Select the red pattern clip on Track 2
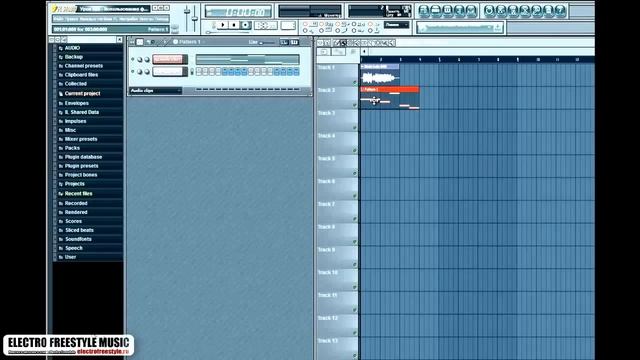The height and width of the screenshot is (360, 640). coord(390,98)
